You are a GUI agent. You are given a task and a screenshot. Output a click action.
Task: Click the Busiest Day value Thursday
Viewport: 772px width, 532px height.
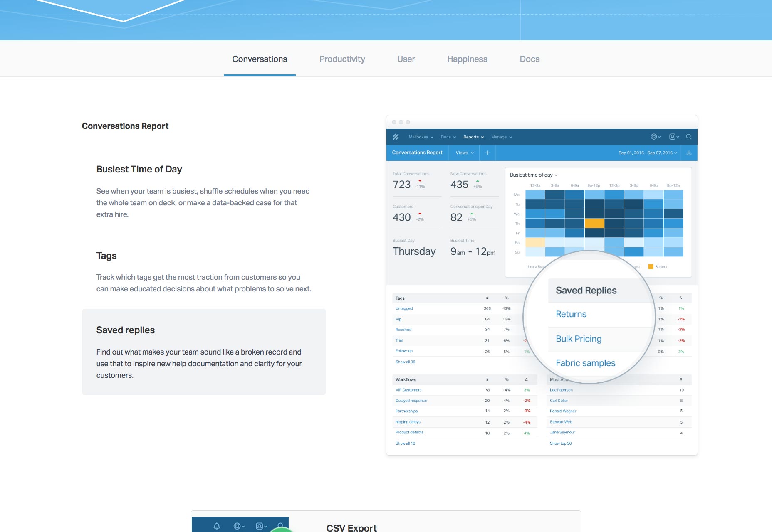[x=414, y=251]
